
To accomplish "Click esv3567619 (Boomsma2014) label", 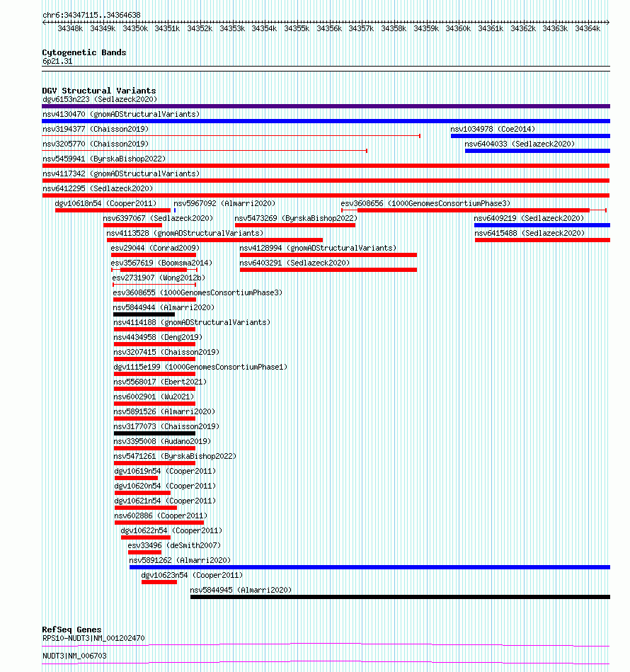I will click(x=161, y=263).
